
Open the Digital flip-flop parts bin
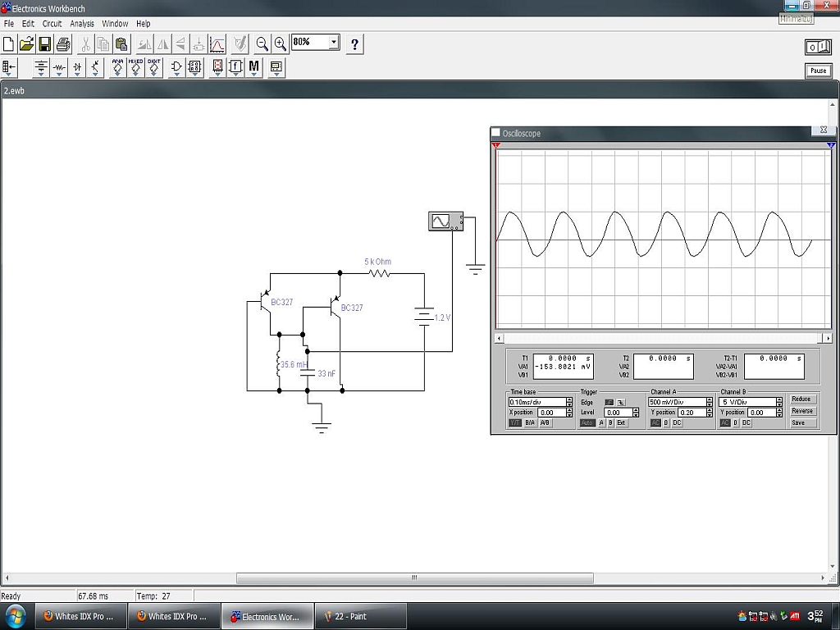click(x=195, y=67)
